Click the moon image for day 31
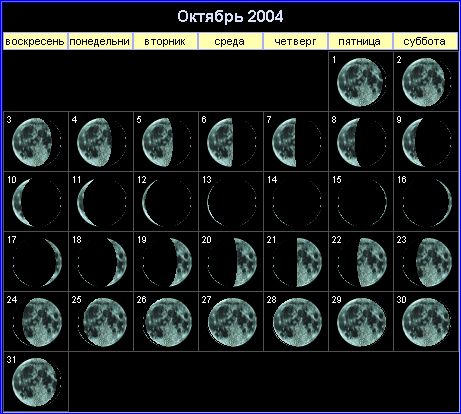 [37, 382]
